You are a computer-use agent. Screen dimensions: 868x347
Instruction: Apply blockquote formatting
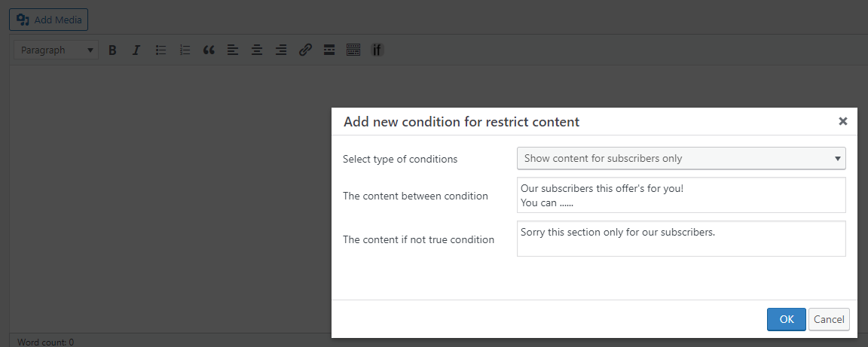(x=209, y=50)
